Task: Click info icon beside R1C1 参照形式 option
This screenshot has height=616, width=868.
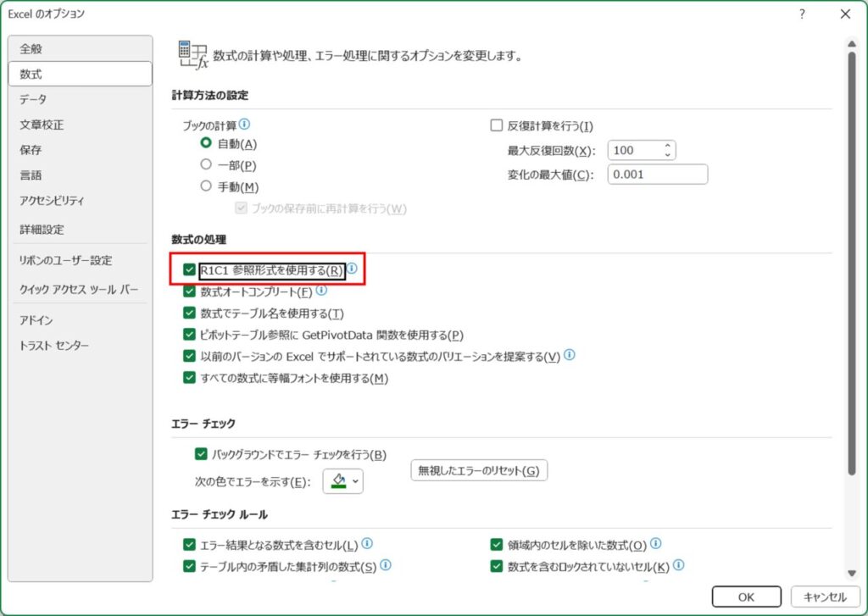Action: tap(352, 269)
